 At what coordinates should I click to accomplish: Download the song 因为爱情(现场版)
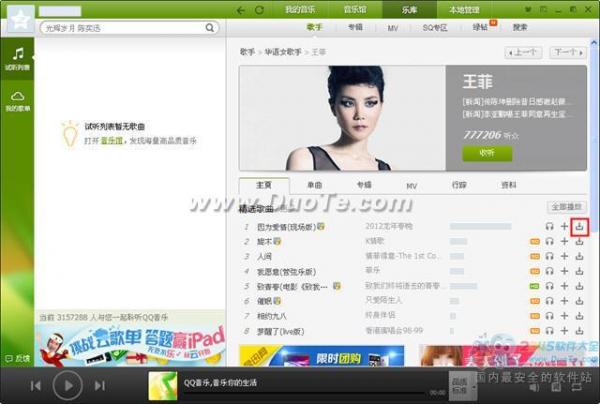[579, 226]
